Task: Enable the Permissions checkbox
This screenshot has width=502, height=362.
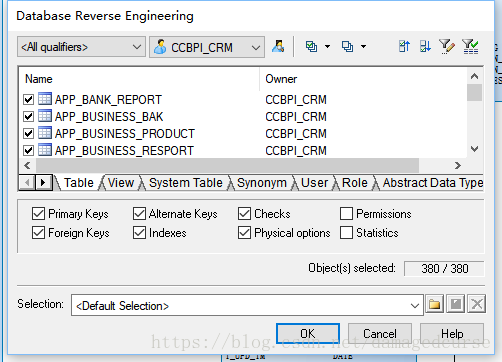Action: point(346,214)
